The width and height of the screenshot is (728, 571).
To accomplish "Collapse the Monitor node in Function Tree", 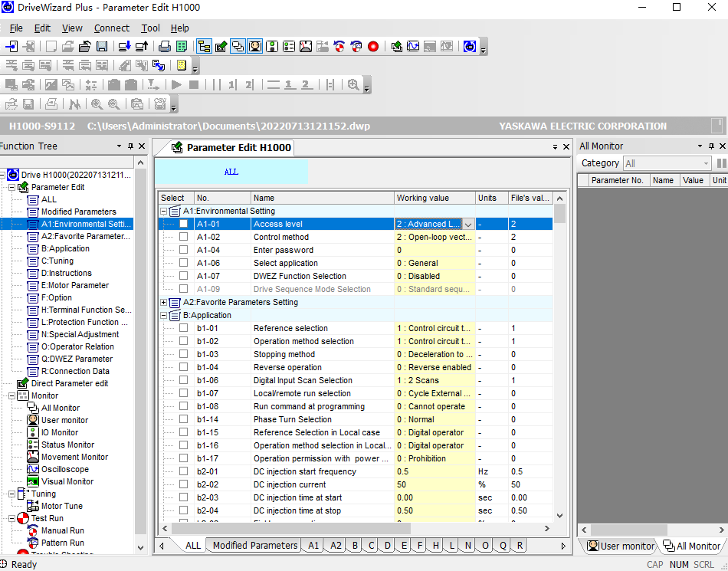I will (x=11, y=395).
